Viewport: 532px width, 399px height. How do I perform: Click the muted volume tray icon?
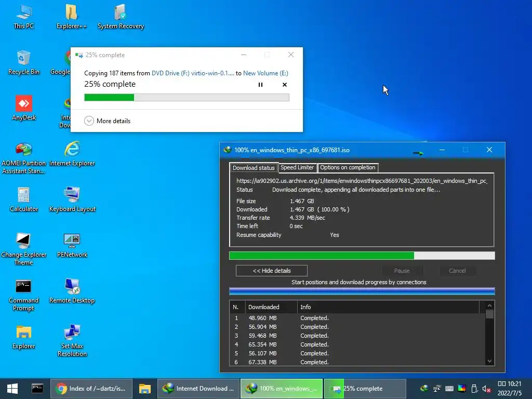[486, 389]
